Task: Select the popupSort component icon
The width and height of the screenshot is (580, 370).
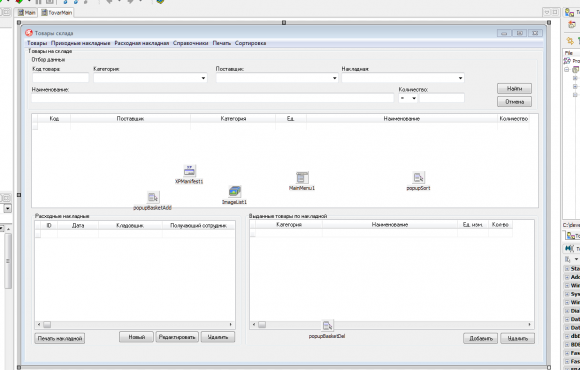Action: point(418,177)
